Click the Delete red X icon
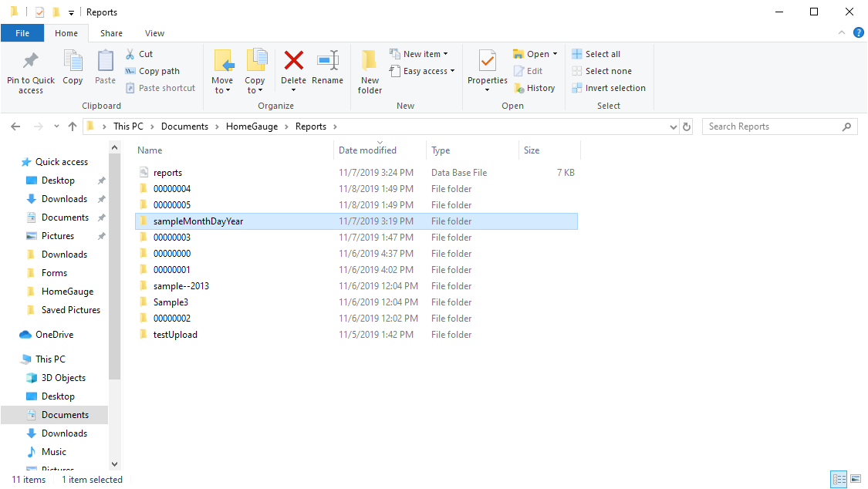This screenshot has width=868, height=489. pos(293,61)
